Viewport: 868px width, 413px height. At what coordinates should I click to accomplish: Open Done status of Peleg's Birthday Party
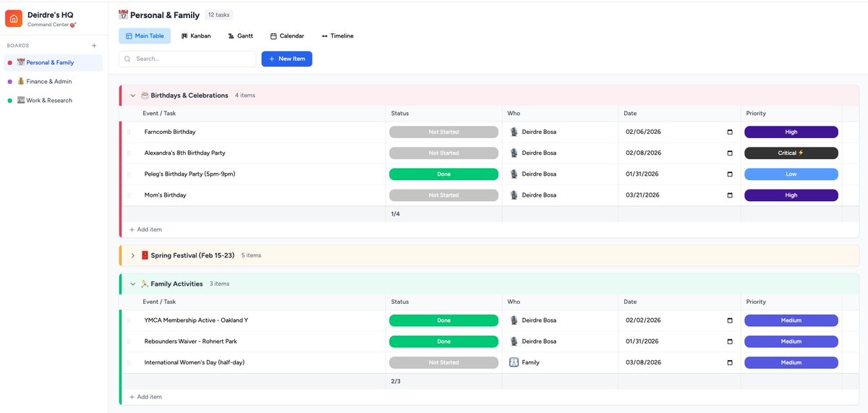point(443,174)
